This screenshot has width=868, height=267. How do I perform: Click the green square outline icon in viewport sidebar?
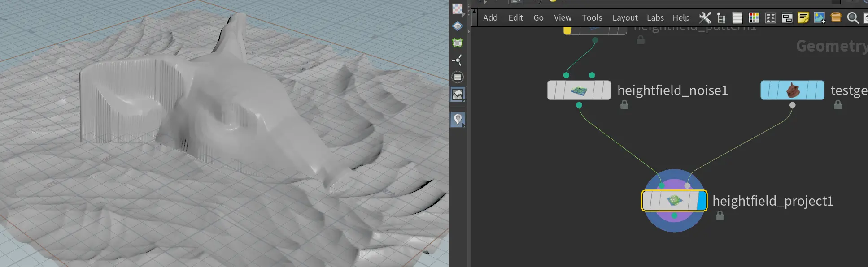pyautogui.click(x=457, y=43)
